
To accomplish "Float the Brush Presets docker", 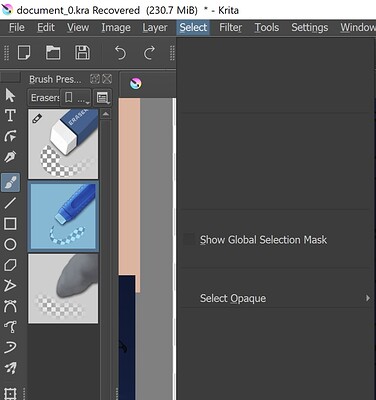I will [x=95, y=79].
